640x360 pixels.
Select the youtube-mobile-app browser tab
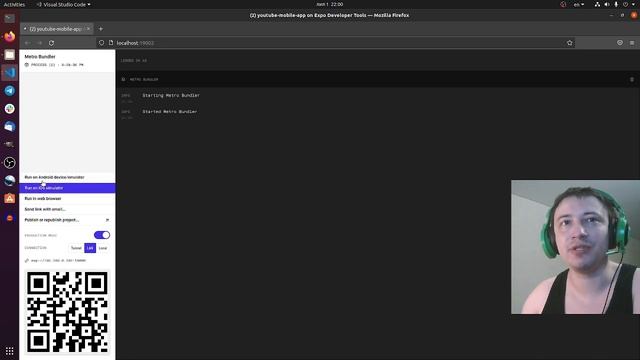click(56, 29)
